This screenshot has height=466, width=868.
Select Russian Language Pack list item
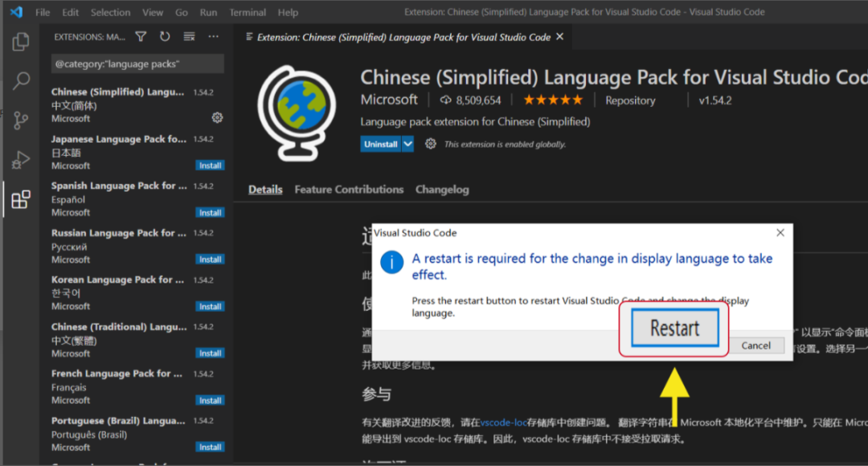click(137, 246)
